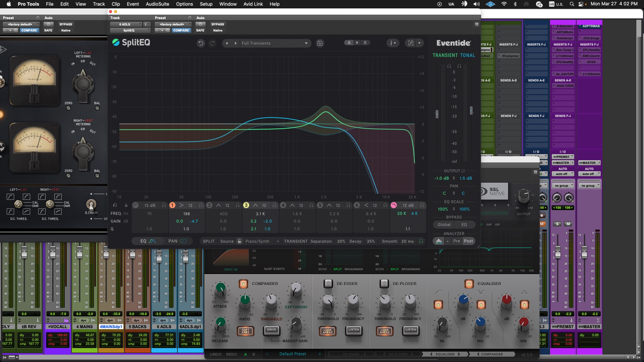Toggle the Equaliser power button
Viewport: 644px width, 362px height.
469,284
